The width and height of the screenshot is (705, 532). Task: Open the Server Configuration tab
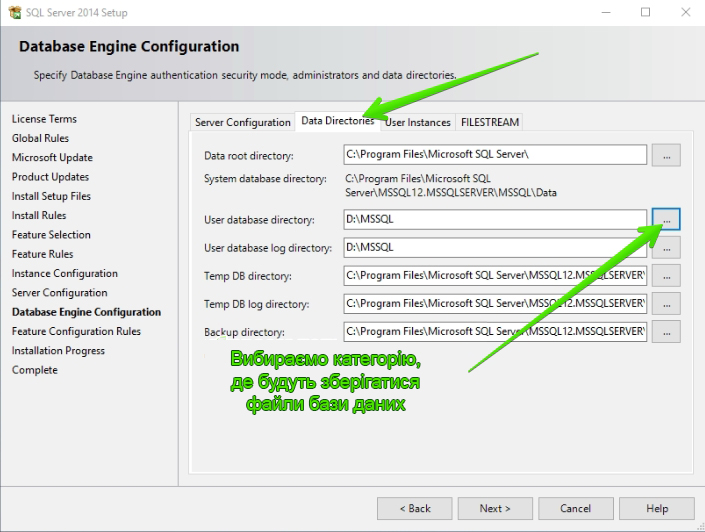[242, 122]
